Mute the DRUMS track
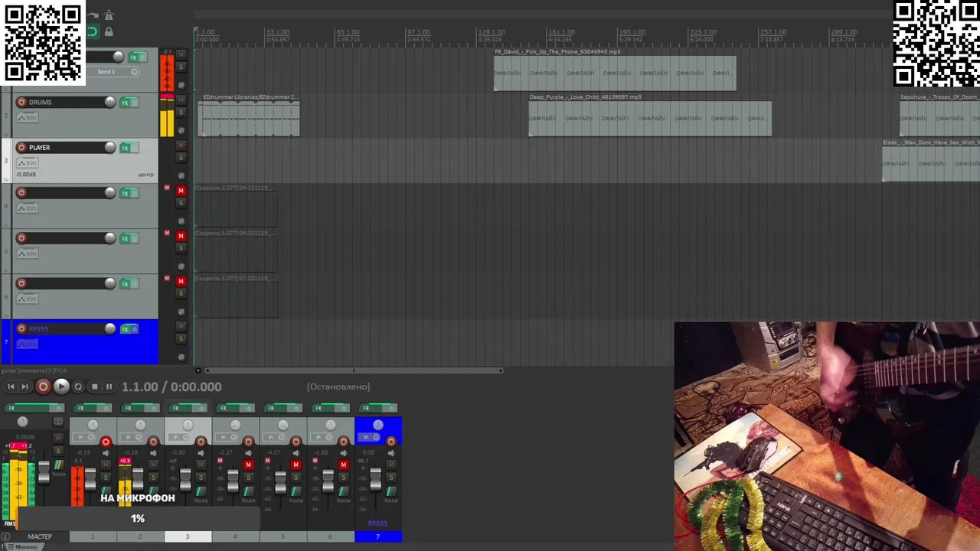The width and height of the screenshot is (980, 551). [181, 99]
